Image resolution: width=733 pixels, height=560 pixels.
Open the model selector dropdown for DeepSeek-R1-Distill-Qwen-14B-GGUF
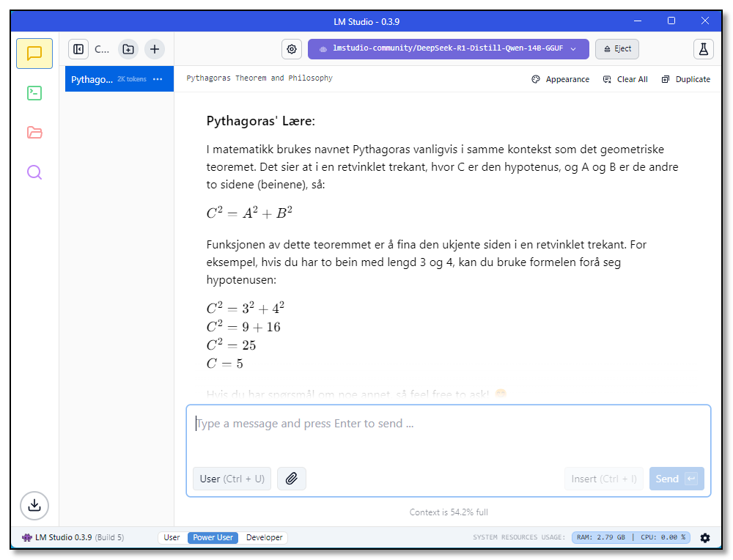449,48
